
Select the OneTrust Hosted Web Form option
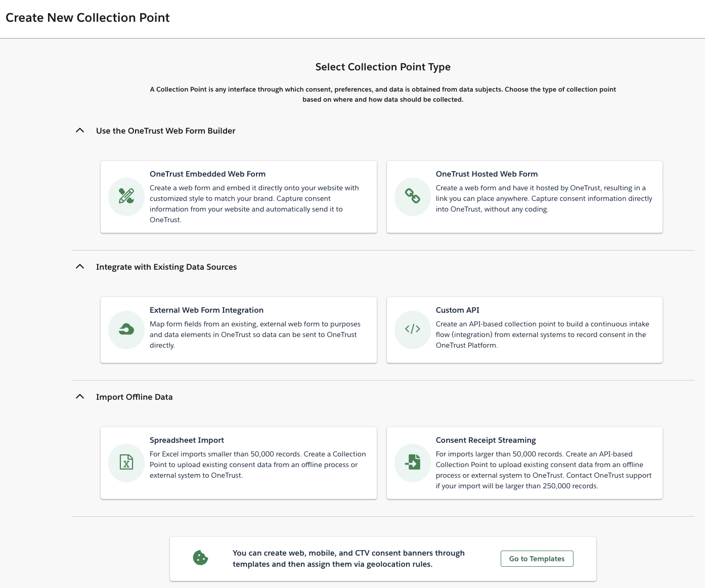(x=524, y=196)
